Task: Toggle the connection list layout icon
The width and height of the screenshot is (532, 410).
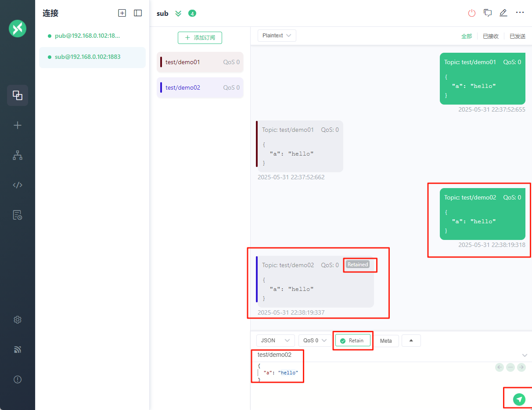Action: (138, 13)
